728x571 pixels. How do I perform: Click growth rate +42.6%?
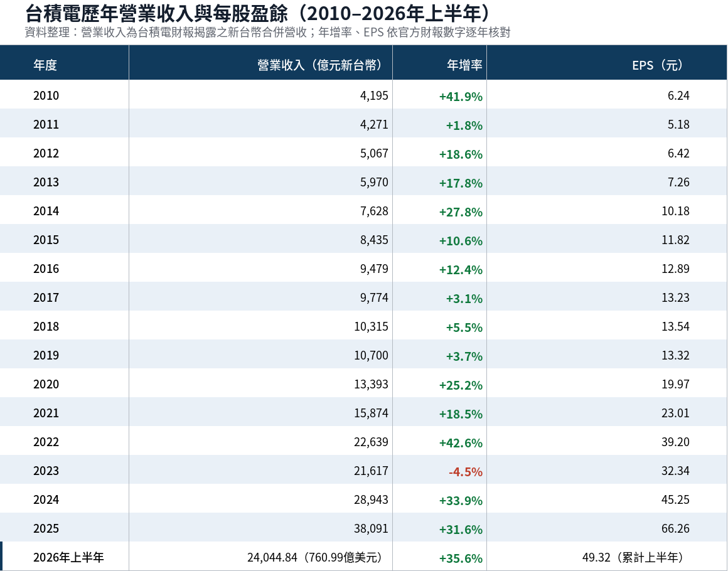461,443
